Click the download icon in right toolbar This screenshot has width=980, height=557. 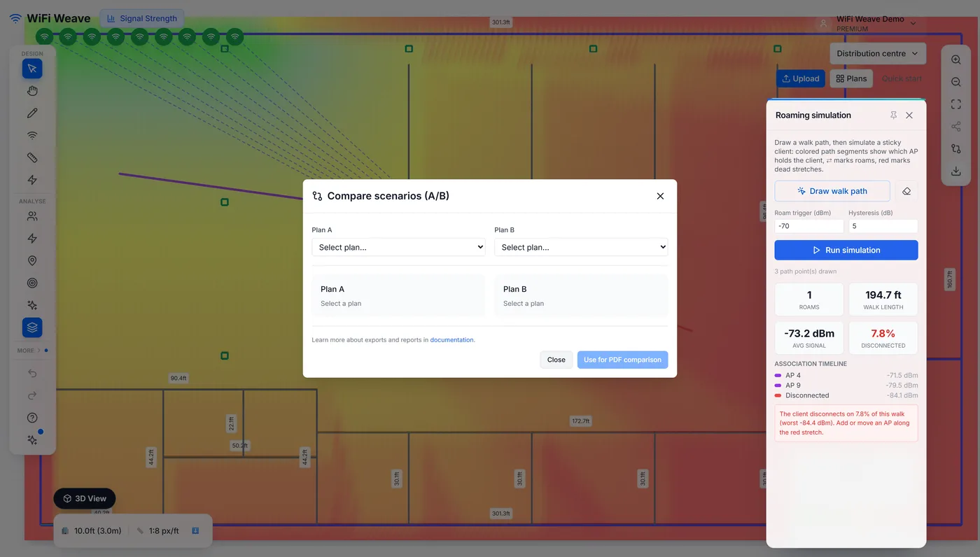[956, 171]
